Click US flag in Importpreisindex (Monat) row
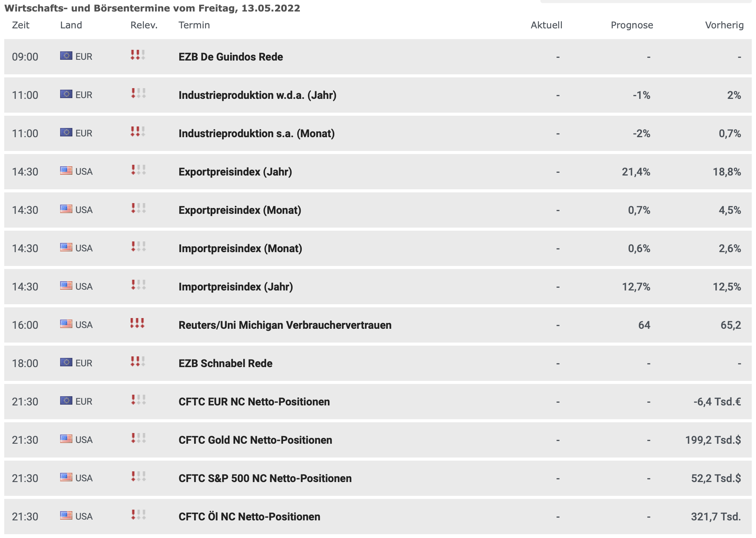The width and height of the screenshot is (756, 538). pyautogui.click(x=66, y=248)
